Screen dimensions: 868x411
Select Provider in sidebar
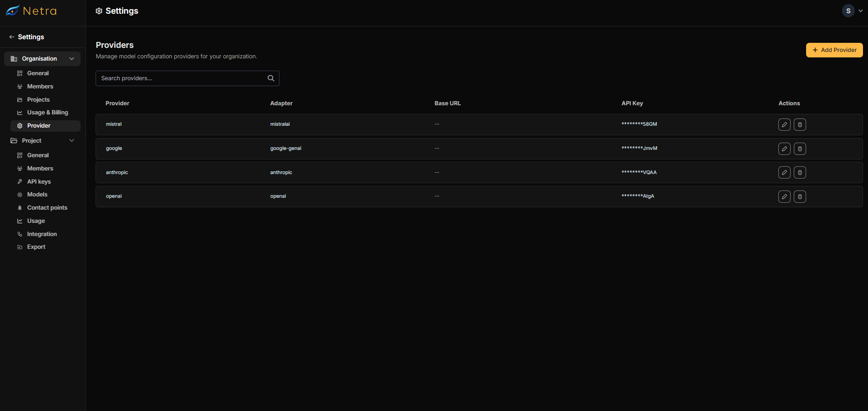(45, 126)
